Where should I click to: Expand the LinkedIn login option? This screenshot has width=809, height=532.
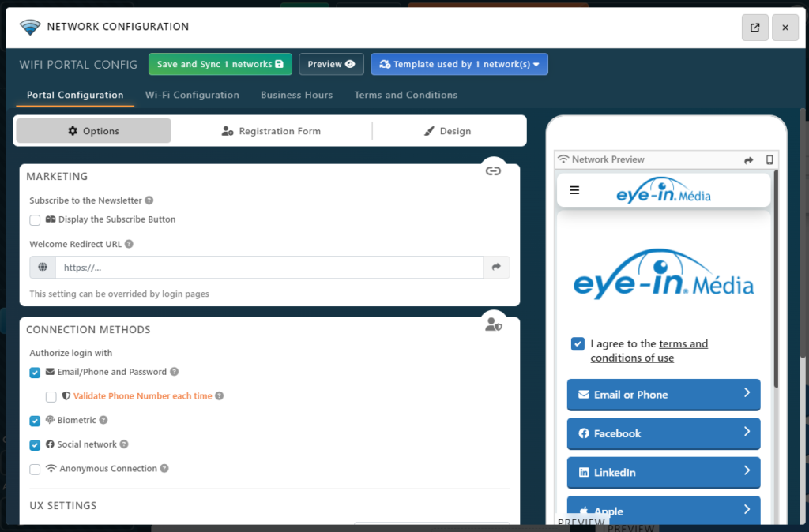click(x=664, y=472)
